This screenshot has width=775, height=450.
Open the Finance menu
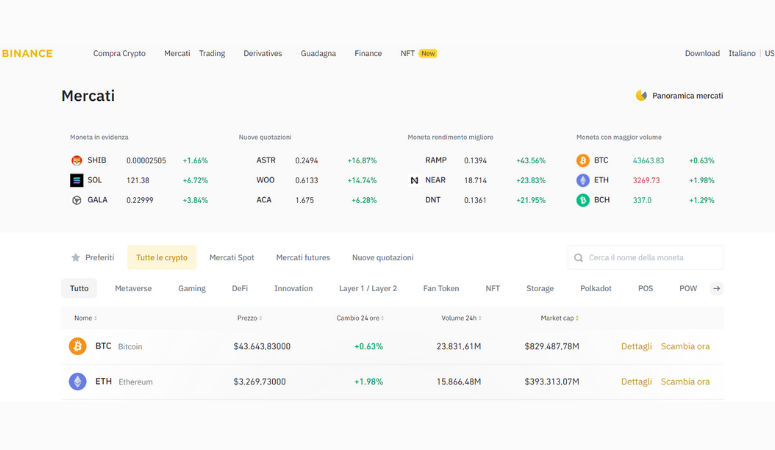click(x=368, y=53)
